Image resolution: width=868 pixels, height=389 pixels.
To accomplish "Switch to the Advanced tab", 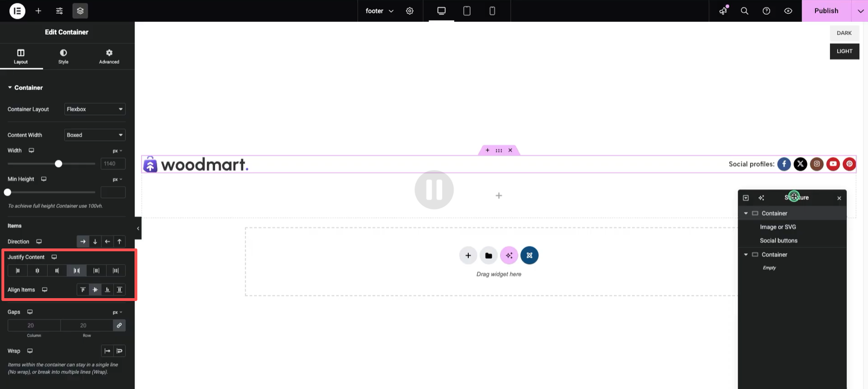I will pos(109,56).
